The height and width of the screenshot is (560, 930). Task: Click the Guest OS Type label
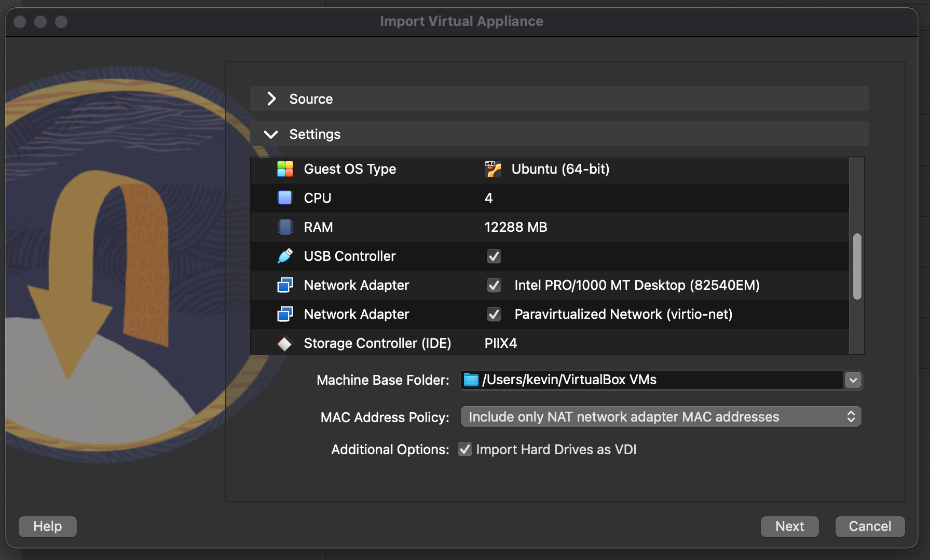350,169
